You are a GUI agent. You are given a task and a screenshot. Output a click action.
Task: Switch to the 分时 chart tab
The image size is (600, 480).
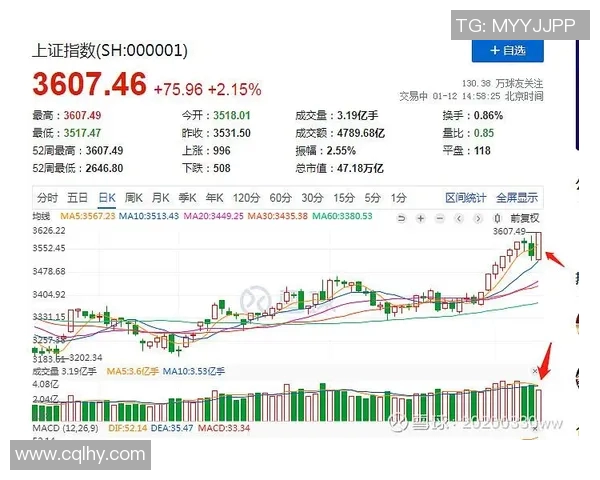[47, 198]
